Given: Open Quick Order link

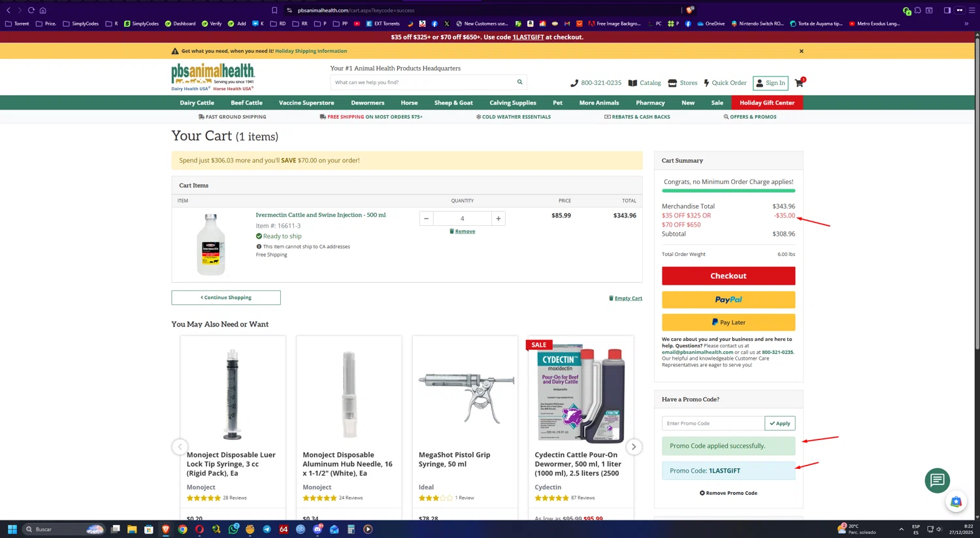Looking at the screenshot, I should [x=725, y=83].
